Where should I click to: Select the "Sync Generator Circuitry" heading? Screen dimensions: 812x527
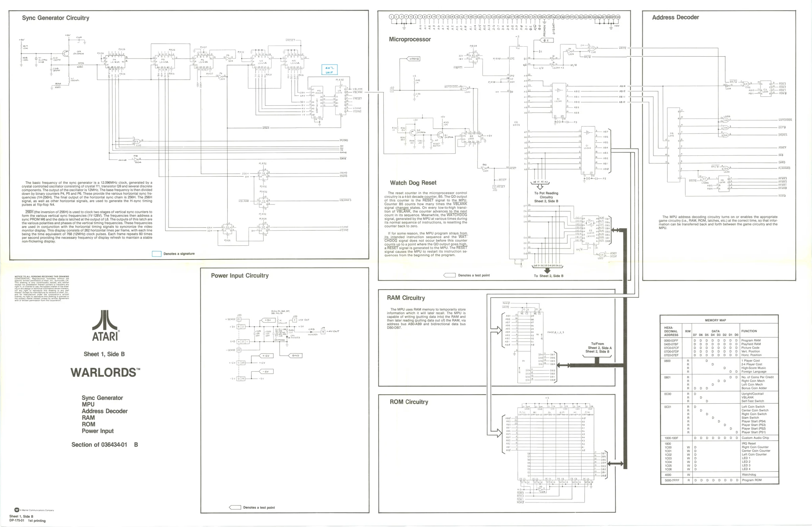(56, 18)
